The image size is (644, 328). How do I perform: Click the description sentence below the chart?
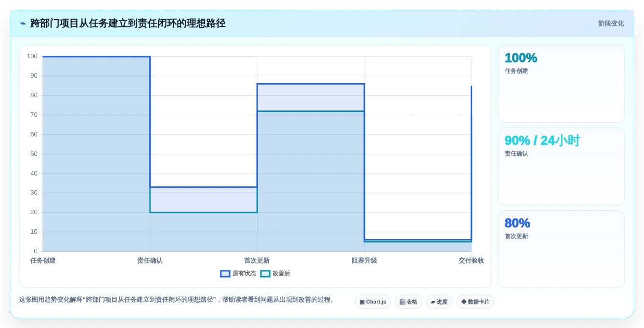[x=178, y=300]
